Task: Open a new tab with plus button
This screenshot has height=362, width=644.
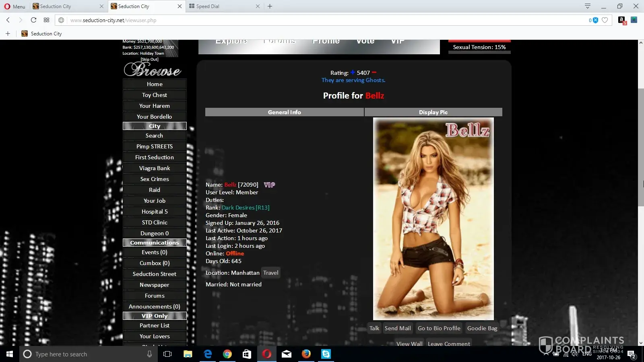Action: coord(270,6)
